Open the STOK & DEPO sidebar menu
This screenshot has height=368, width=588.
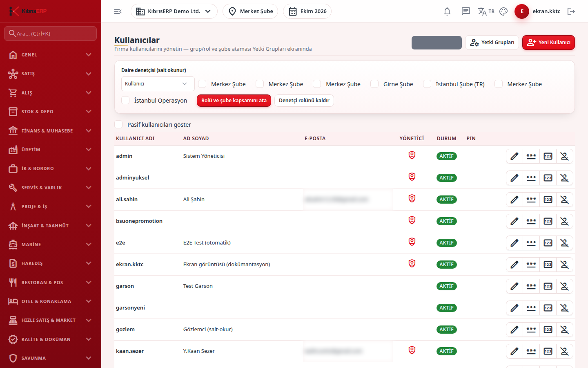coord(51,112)
